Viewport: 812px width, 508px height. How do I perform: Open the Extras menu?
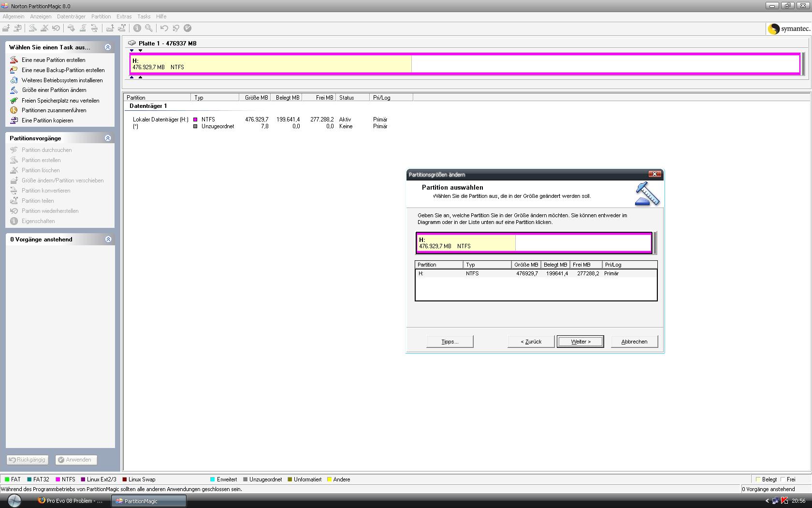124,16
